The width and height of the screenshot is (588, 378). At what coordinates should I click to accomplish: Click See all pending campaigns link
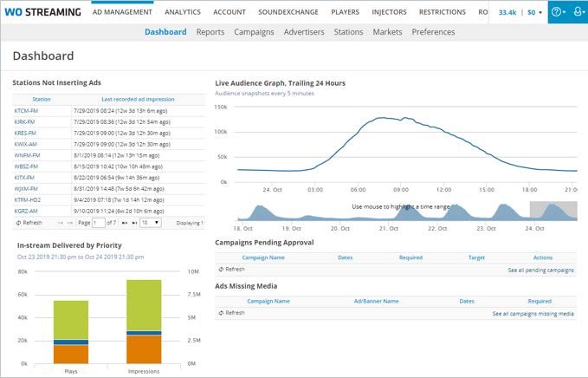540,270
